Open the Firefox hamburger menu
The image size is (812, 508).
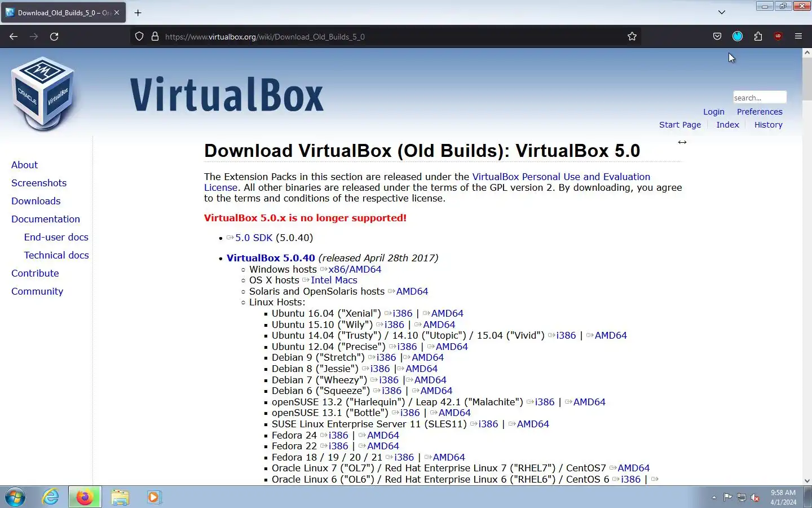tap(798, 36)
